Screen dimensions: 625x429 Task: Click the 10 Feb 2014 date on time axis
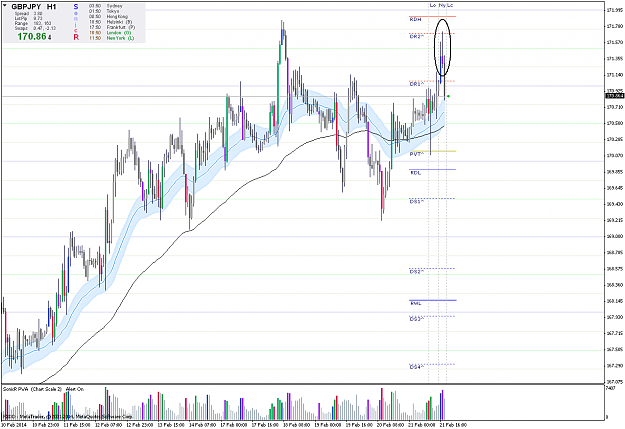point(13,425)
